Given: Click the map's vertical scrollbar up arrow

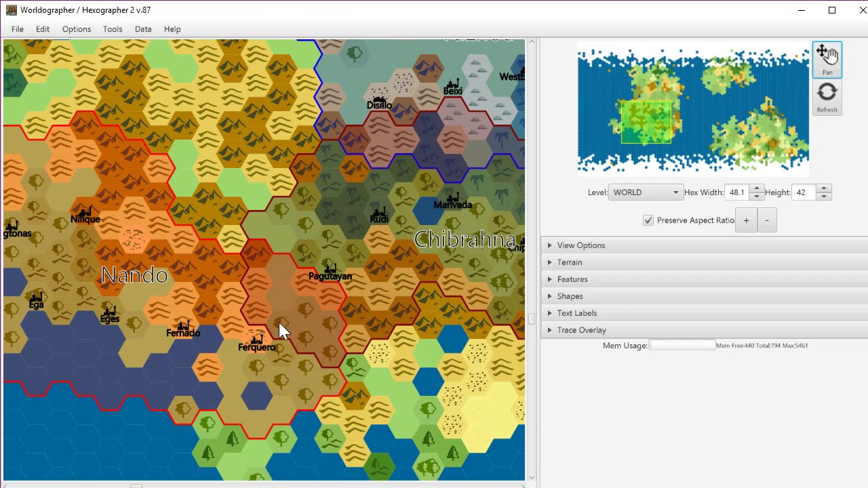Looking at the screenshot, I should (x=532, y=42).
